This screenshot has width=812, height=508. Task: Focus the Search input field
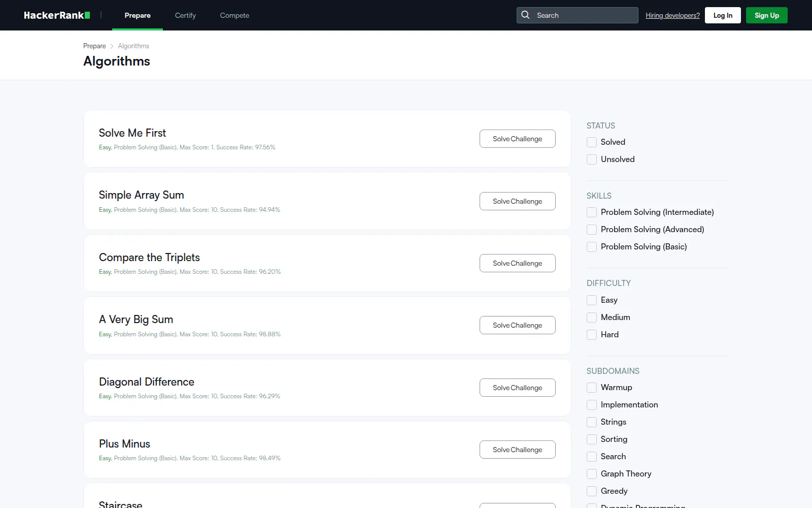click(578, 15)
